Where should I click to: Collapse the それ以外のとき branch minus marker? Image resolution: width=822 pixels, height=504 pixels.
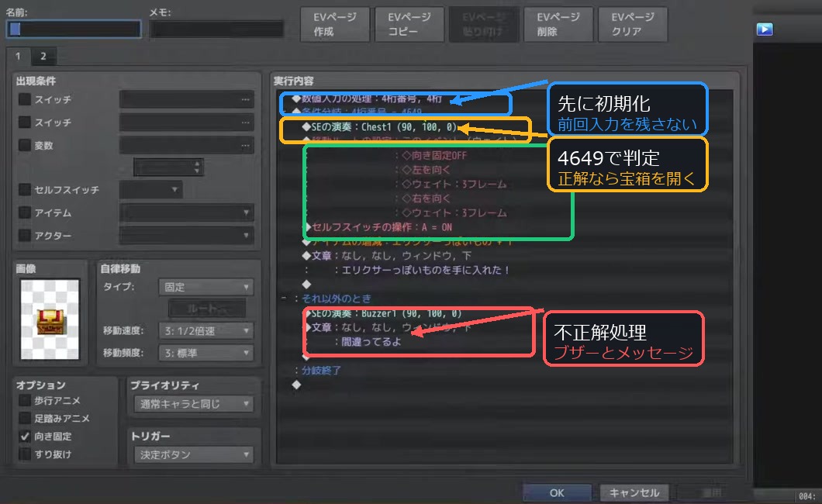284,299
